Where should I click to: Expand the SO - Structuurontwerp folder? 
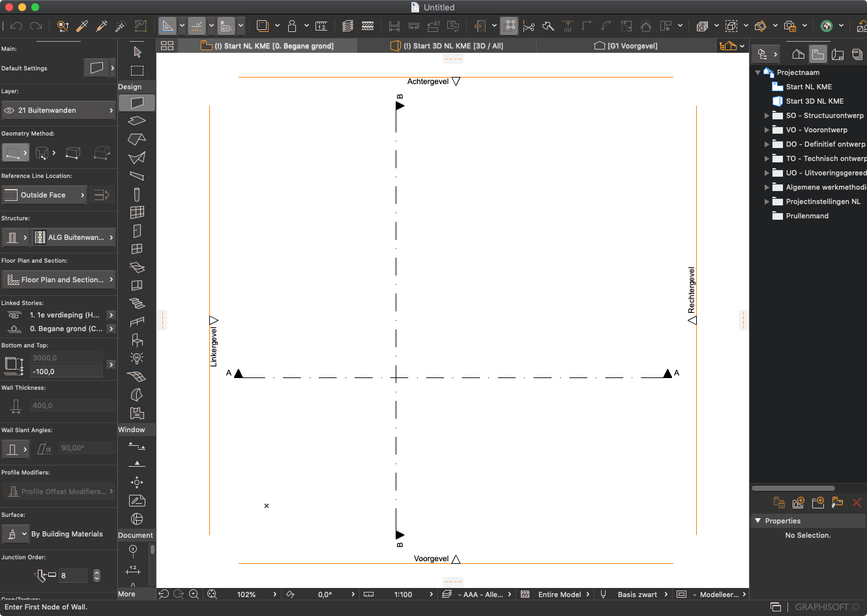[767, 115]
